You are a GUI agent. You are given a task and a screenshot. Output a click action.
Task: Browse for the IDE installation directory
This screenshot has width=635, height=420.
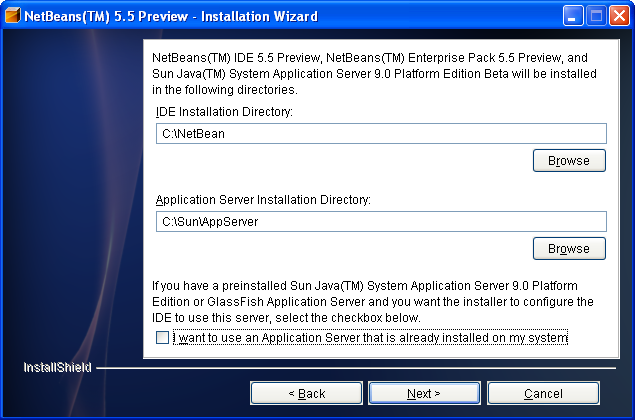(569, 161)
